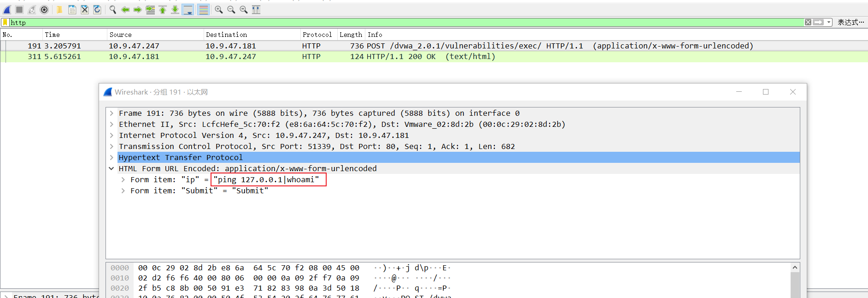Start a new capture with the shark fin icon

click(x=7, y=10)
